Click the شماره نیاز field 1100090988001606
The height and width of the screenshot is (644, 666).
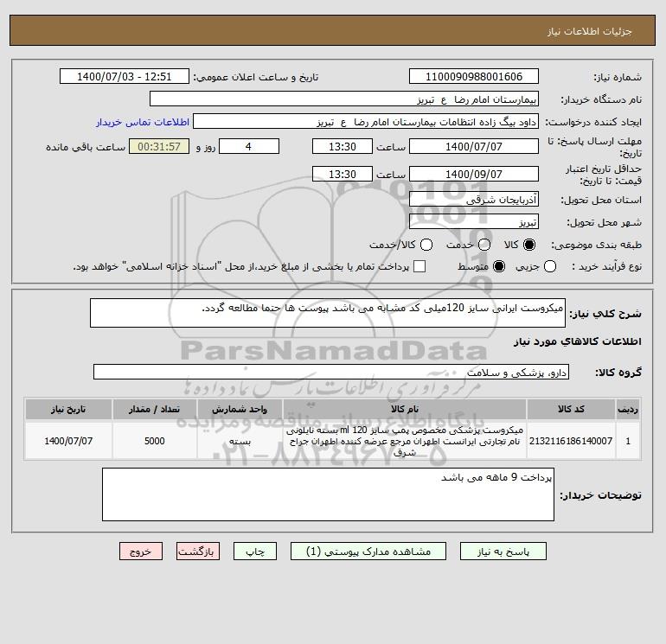pos(474,76)
